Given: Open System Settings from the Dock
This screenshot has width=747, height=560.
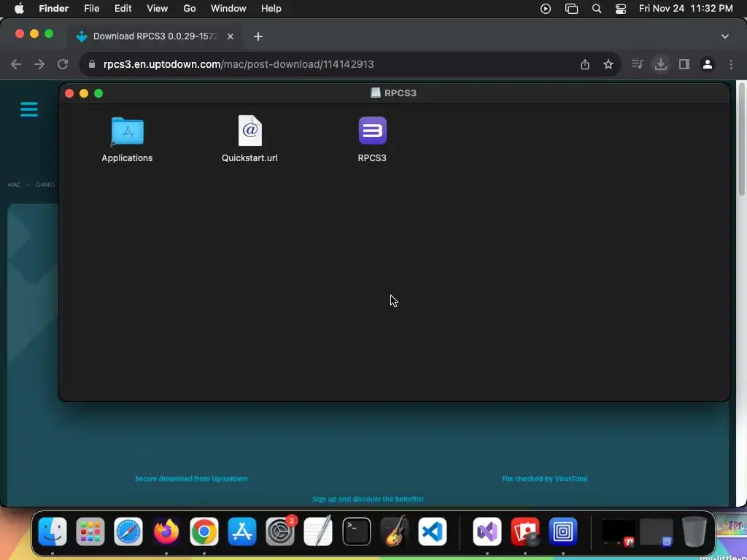Looking at the screenshot, I should click(x=280, y=532).
